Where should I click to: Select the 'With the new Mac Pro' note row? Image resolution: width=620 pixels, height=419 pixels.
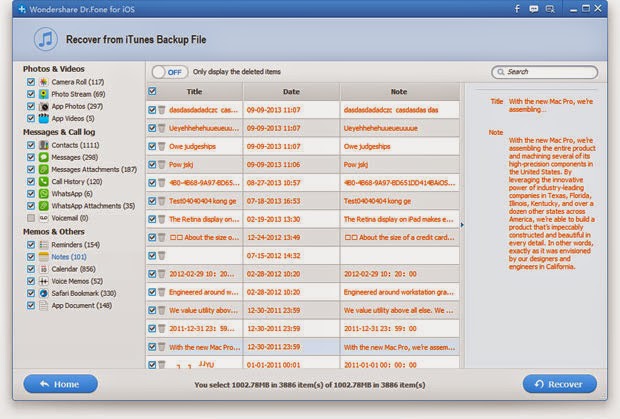(303, 347)
